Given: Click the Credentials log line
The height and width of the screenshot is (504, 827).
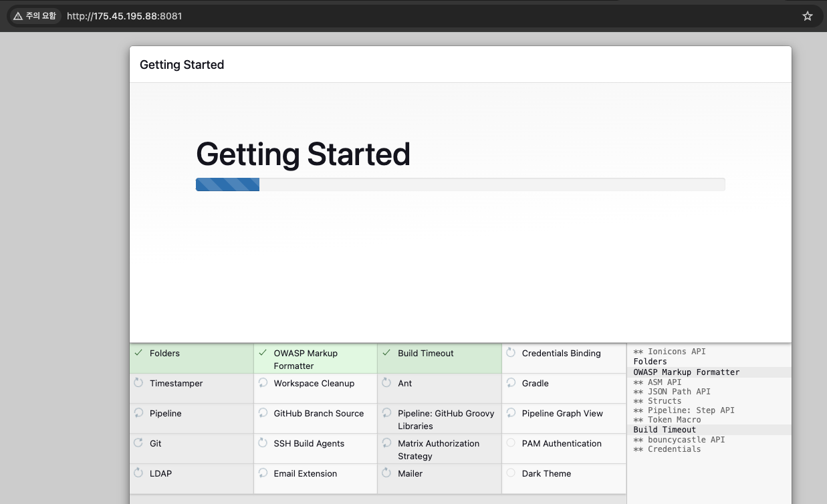Looking at the screenshot, I should point(667,449).
